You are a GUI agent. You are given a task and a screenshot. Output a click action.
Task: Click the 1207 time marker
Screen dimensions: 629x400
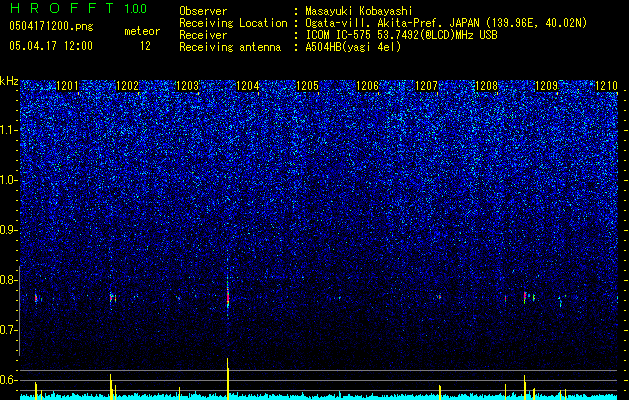pos(426,86)
